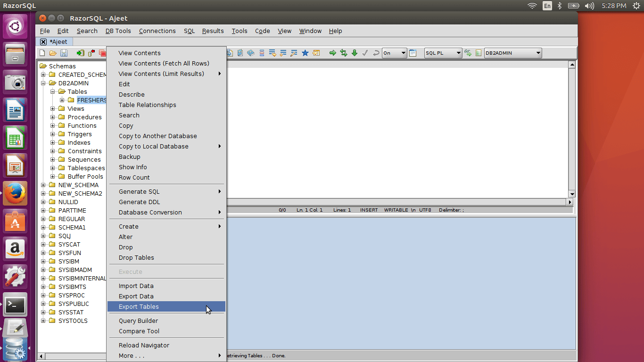Close the *Ajeet tab with its X box
644x362 pixels.
pyautogui.click(x=43, y=42)
